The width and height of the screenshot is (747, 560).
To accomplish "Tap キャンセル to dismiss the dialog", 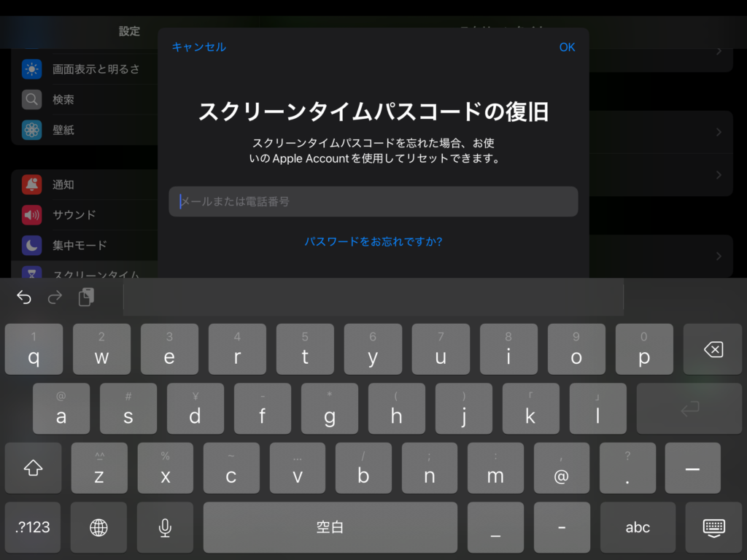I will coord(198,47).
